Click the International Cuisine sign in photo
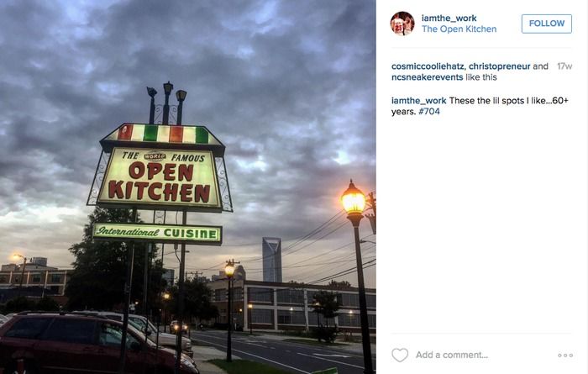Screen dimensions: 588x374 tap(157, 234)
